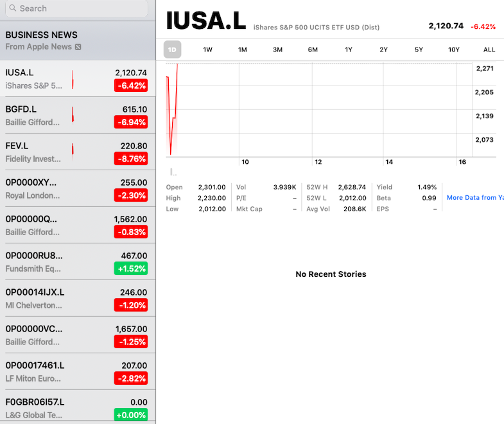Show the ALL time chart range

tap(489, 49)
